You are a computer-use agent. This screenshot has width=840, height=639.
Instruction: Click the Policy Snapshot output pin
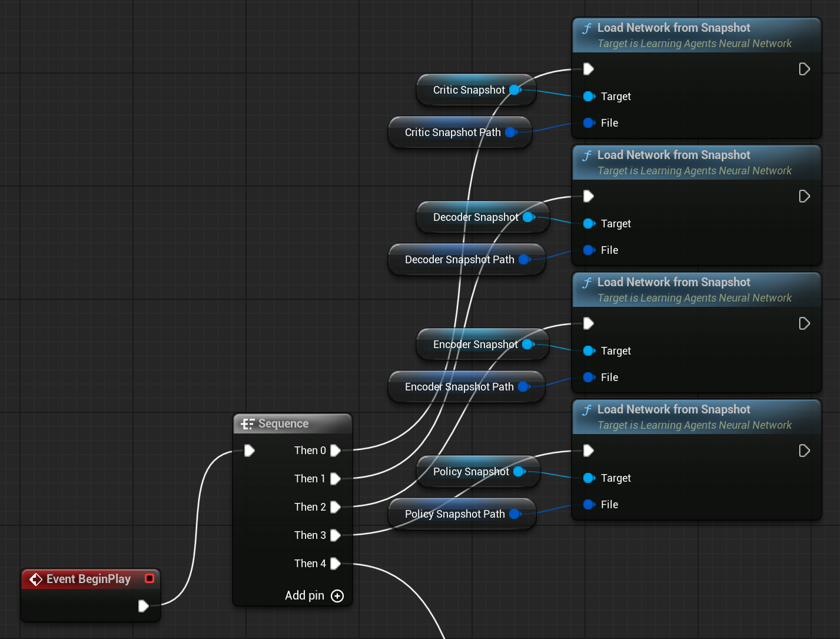click(x=519, y=471)
